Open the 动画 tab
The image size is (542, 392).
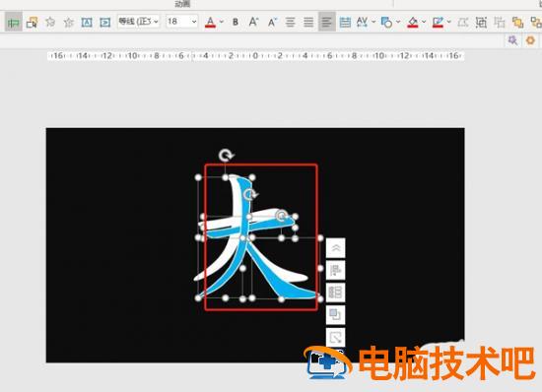[182, 4]
